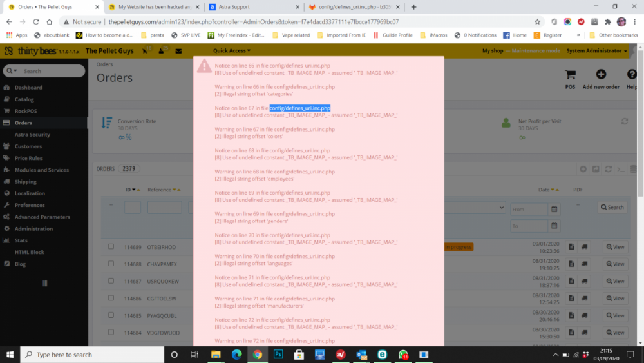Screen dimensions: 644x363
Task: Click the POS shopping cart icon
Action: pos(570,75)
